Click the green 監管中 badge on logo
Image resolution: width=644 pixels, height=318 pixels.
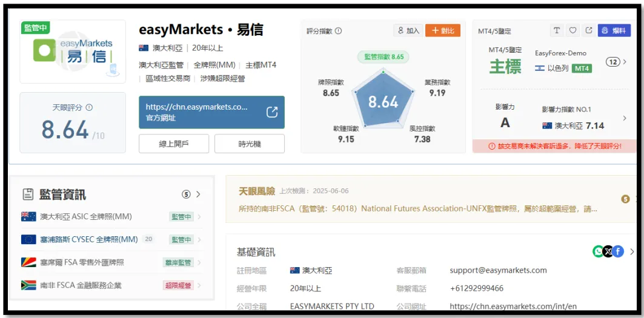(x=35, y=27)
